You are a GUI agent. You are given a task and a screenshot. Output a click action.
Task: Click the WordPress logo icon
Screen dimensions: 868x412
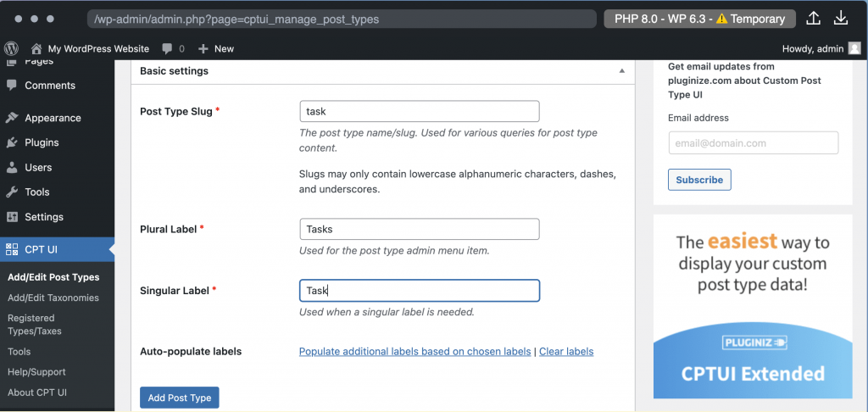tap(11, 48)
